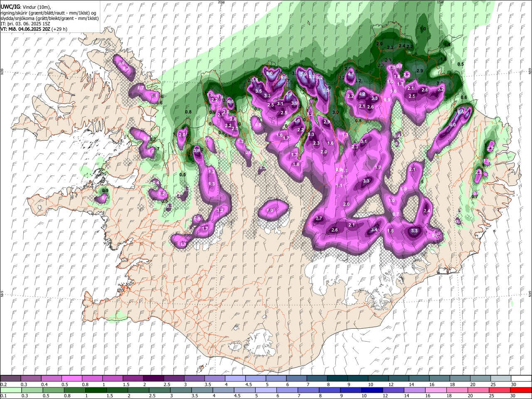Click the '4.1' snowfall value on the map
This screenshot has width=532, height=399.
click(x=351, y=74)
